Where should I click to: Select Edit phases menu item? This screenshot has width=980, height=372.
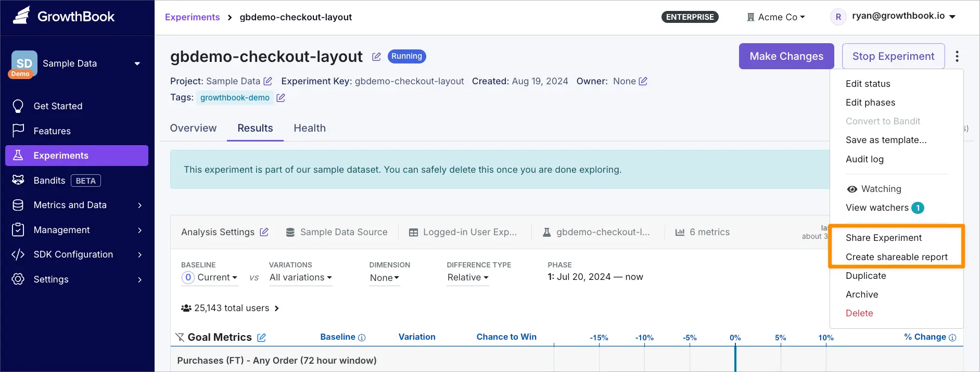pos(870,102)
